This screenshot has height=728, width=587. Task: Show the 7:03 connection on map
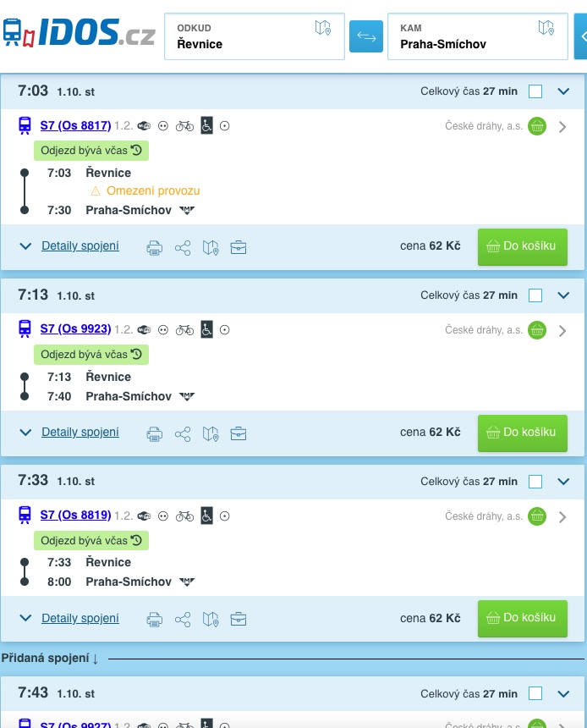[x=211, y=247]
